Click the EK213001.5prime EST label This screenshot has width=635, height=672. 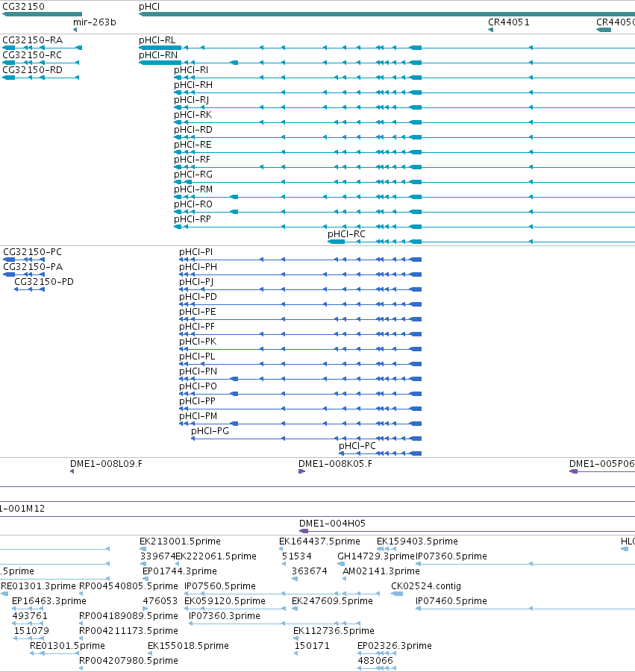tap(180, 541)
